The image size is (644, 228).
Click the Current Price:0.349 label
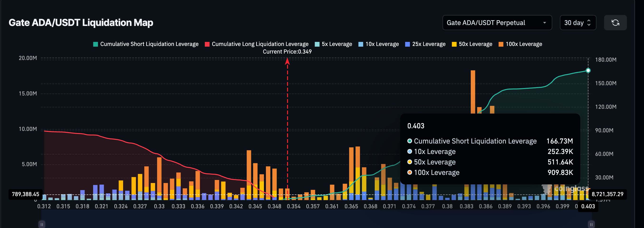[x=287, y=52]
